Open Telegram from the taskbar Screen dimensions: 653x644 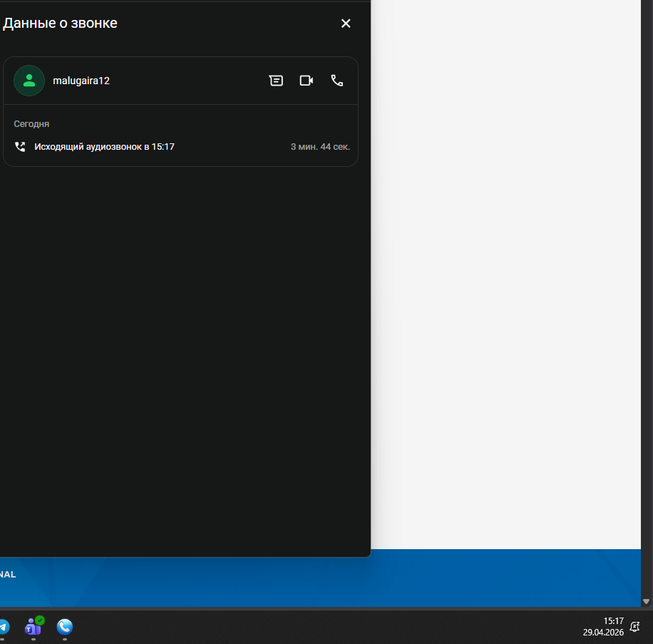pos(4,626)
